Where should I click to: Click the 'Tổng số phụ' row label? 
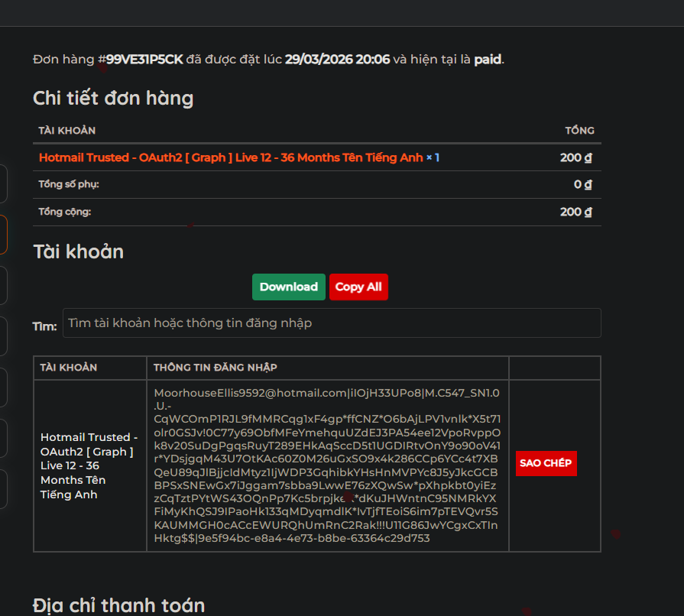click(x=69, y=184)
